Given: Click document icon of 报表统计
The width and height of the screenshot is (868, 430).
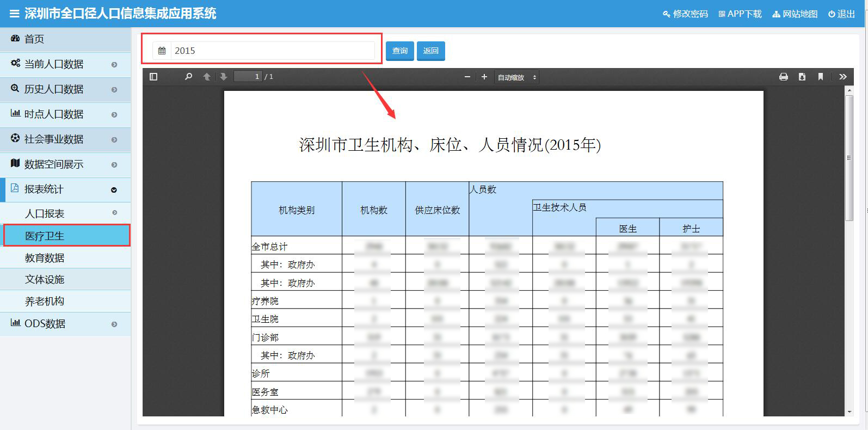Looking at the screenshot, I should point(15,188).
